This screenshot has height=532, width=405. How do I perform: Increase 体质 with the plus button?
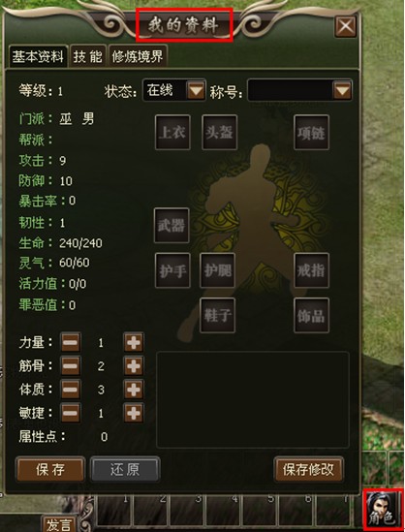pos(134,390)
